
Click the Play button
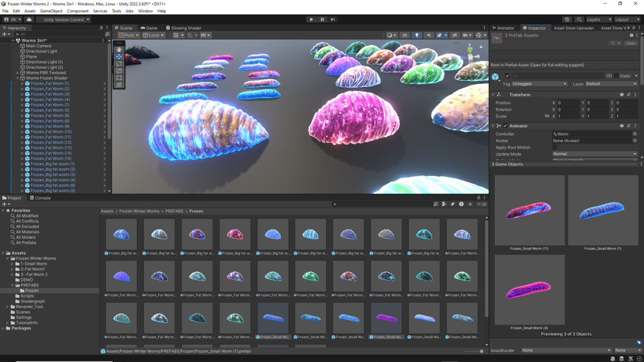point(311,19)
